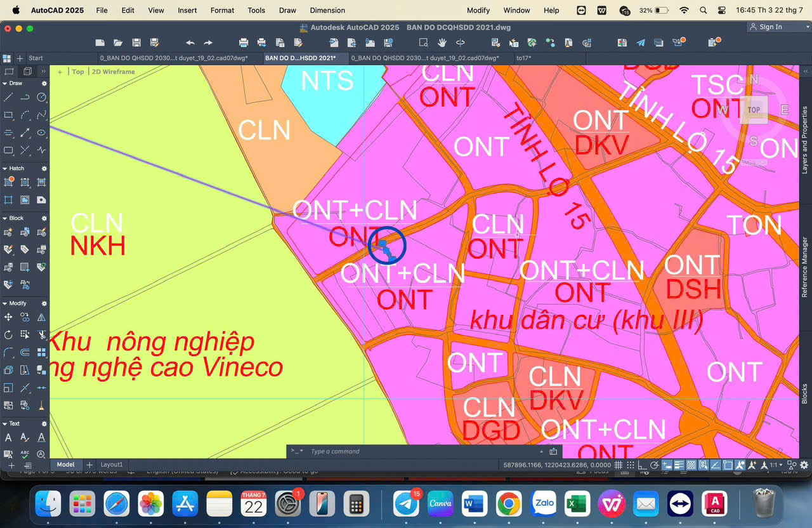Open the Dimension menu
The image size is (812, 528).
(327, 10)
